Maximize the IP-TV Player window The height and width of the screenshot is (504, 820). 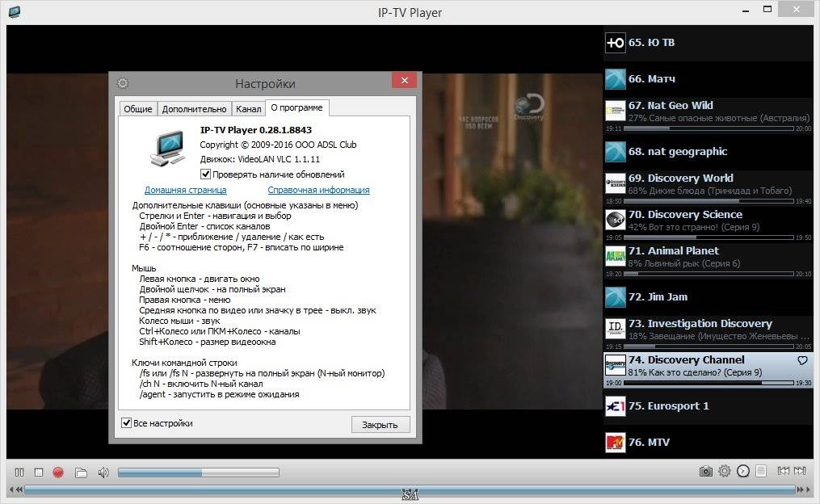click(x=767, y=9)
